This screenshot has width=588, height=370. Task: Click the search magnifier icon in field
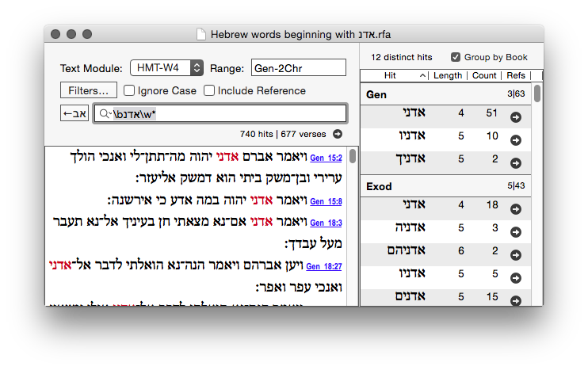[x=105, y=113]
